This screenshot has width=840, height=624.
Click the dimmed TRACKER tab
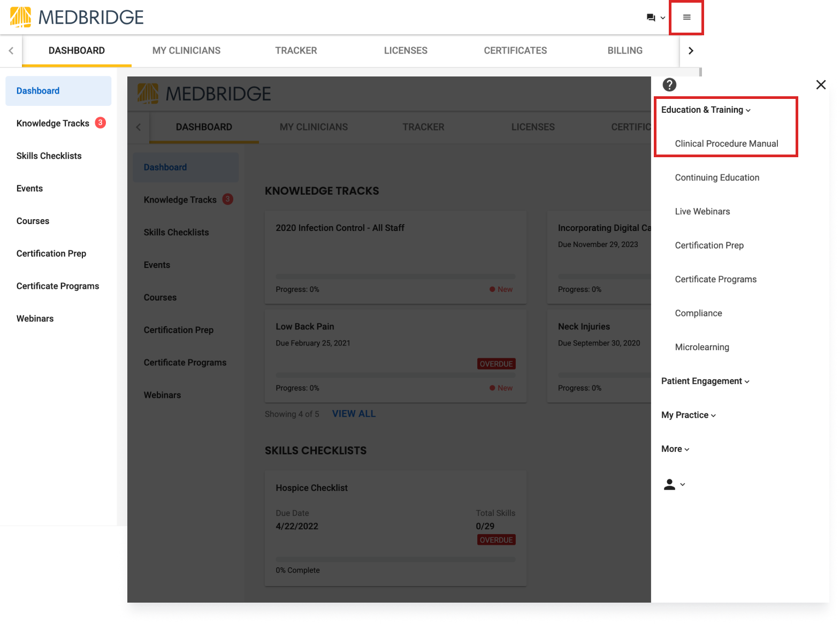pos(423,127)
